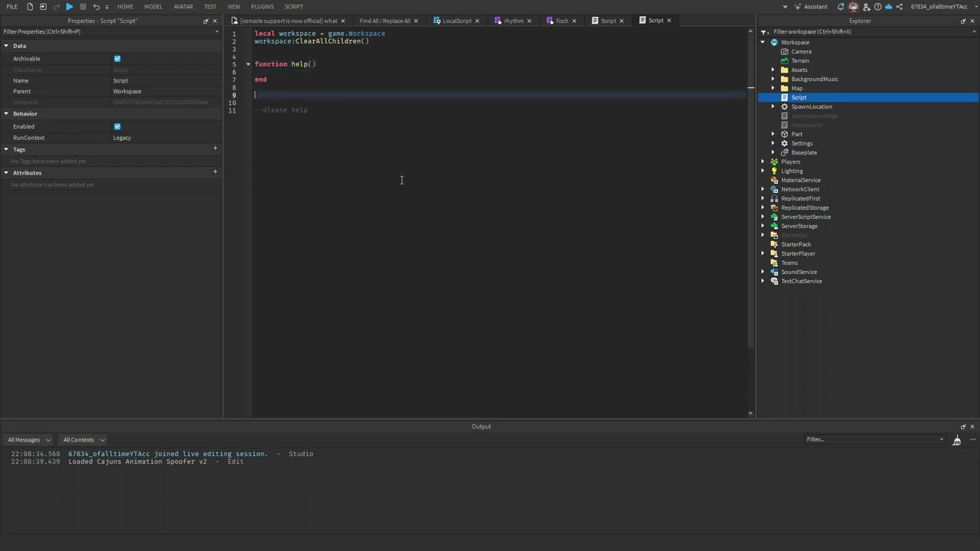Switch to the MODEL ribbon tab

(153, 6)
